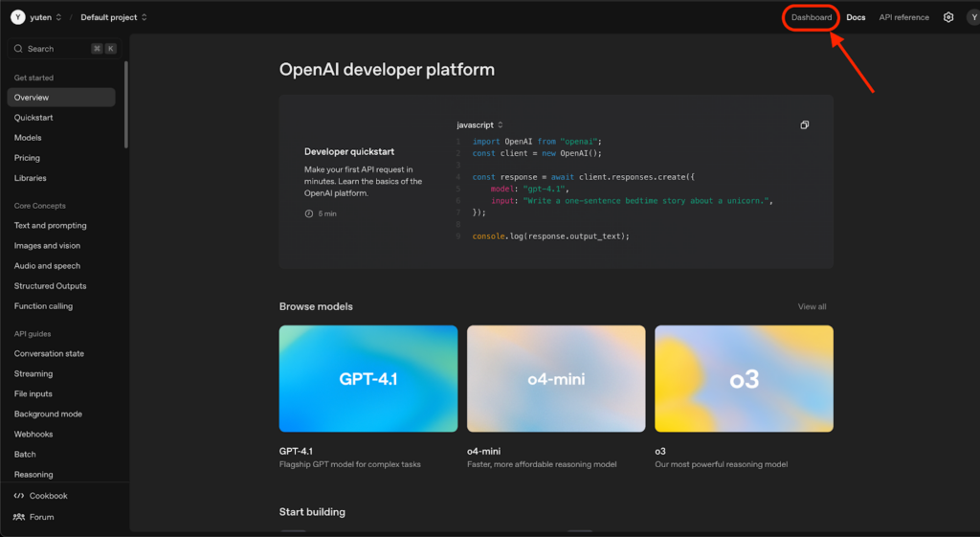Open the Default project switcher
Image resolution: width=980 pixels, height=537 pixels.
pos(114,17)
